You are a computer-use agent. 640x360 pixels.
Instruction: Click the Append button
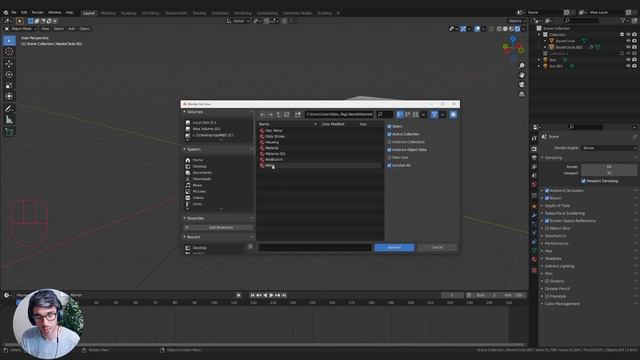(394, 247)
